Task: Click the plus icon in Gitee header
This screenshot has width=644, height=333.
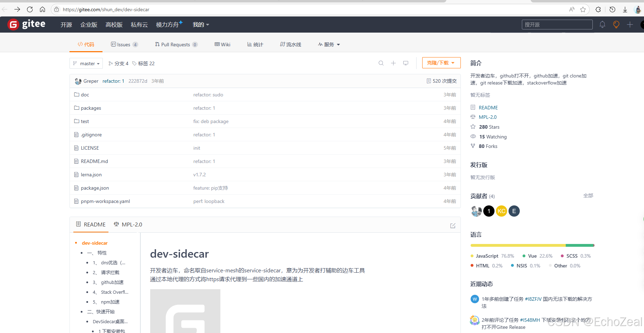Action: [x=630, y=25]
